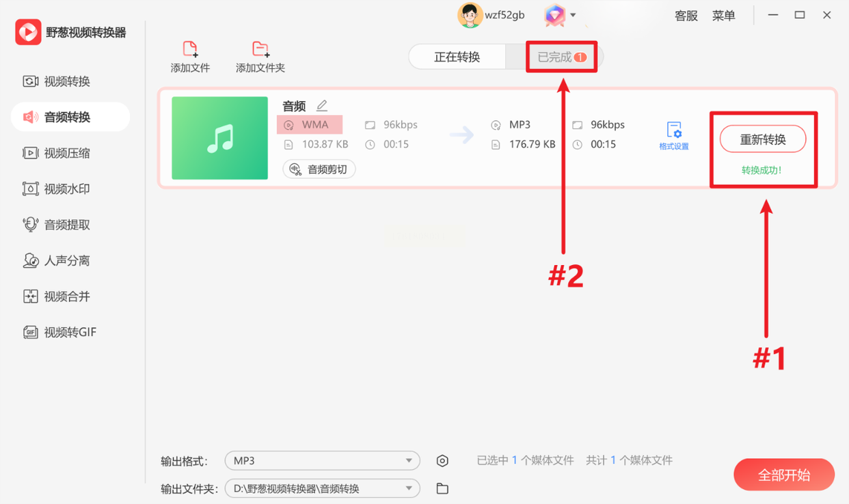
Task: Click the 重新转换 button
Action: click(763, 139)
